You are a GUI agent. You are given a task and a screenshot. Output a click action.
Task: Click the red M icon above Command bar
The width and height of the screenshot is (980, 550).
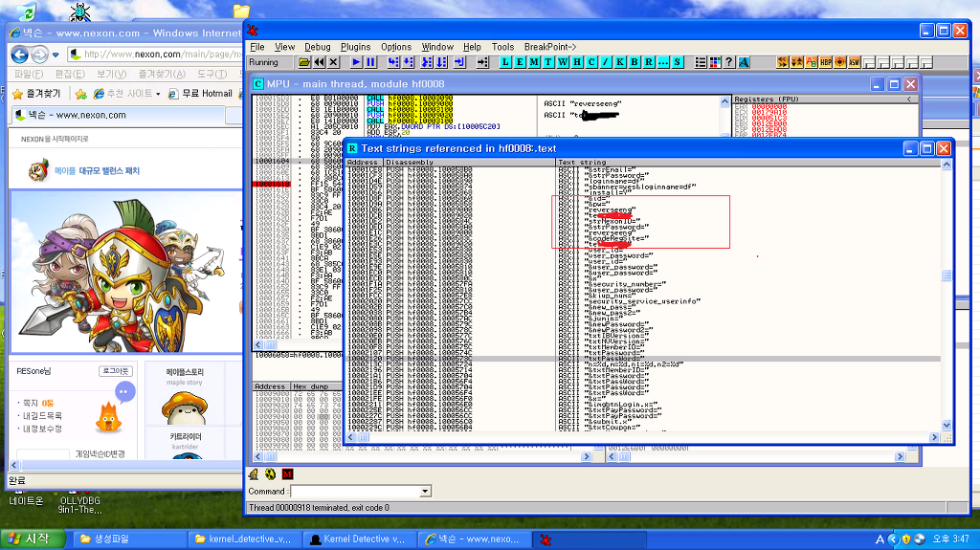pyautogui.click(x=288, y=473)
